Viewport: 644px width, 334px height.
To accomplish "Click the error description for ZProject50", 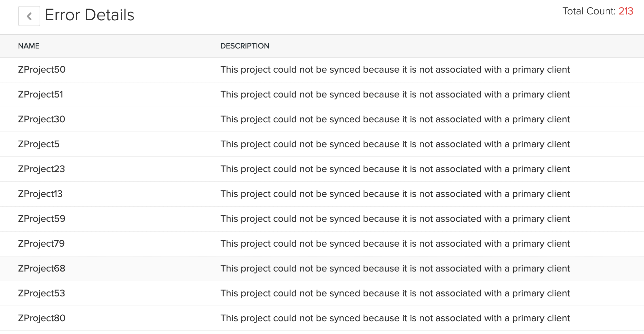I will pyautogui.click(x=395, y=70).
